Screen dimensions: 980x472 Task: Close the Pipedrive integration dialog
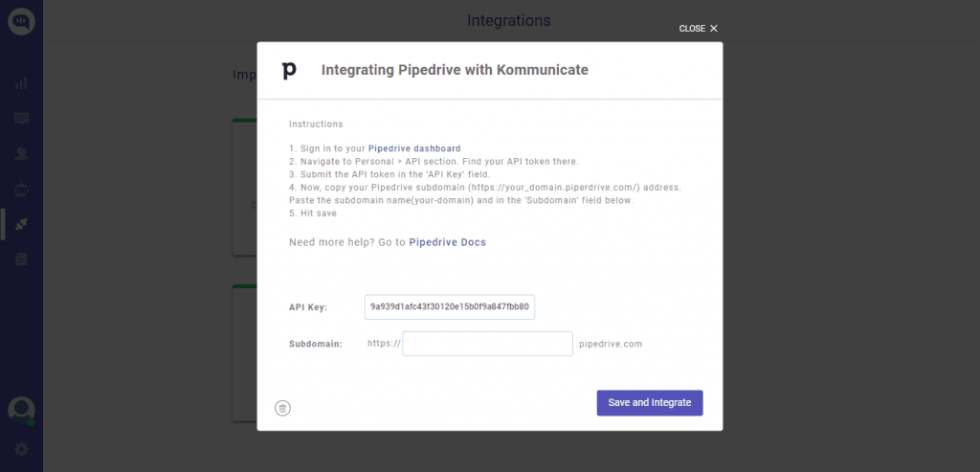pos(698,29)
